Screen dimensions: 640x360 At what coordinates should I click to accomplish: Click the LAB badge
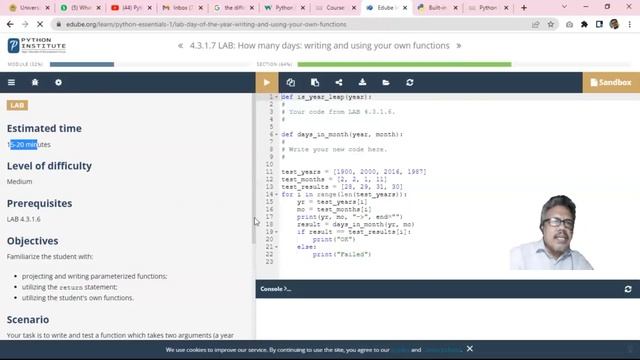17,105
